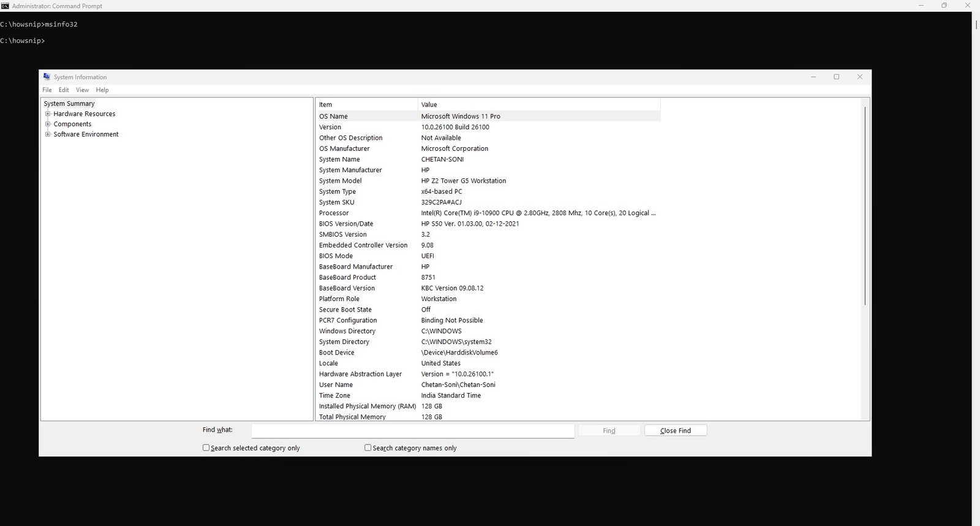This screenshot has width=980, height=526.
Task: Select the '10.0.26100 Build 26100' value
Action: click(455, 127)
